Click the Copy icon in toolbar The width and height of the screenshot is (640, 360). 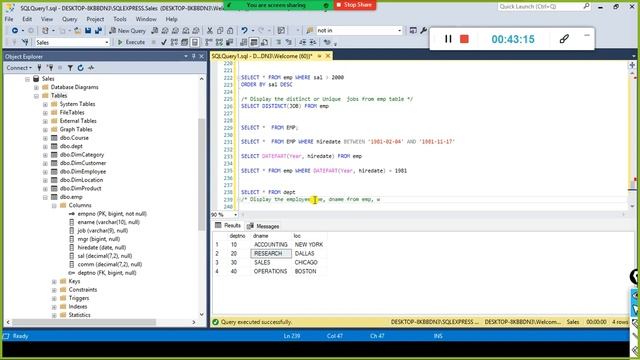220,31
